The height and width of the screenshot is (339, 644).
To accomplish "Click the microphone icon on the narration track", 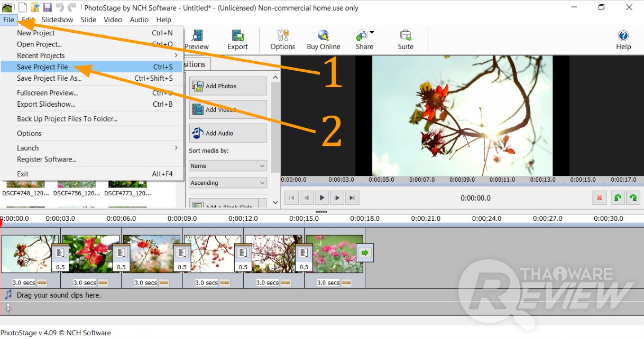I will point(8,308).
